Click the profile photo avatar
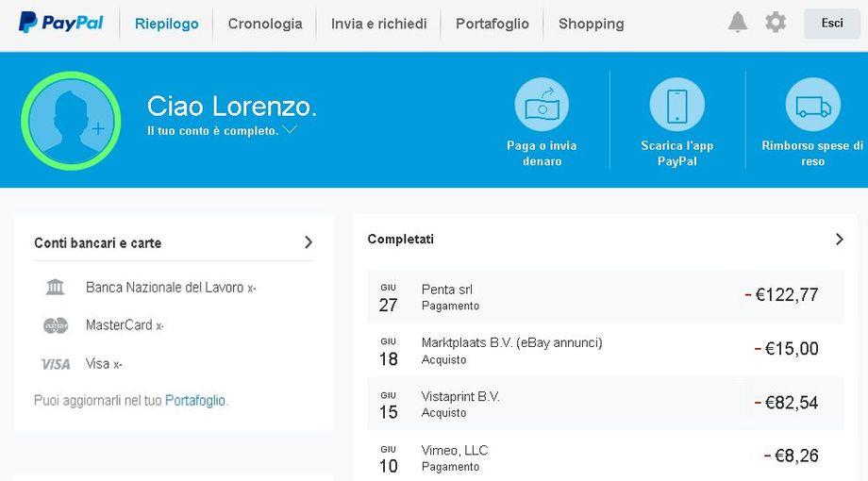This screenshot has width=868, height=481. click(x=71, y=121)
